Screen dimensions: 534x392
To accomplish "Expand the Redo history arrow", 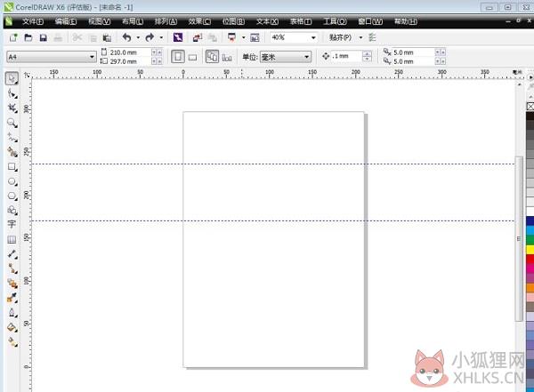I will click(x=161, y=37).
